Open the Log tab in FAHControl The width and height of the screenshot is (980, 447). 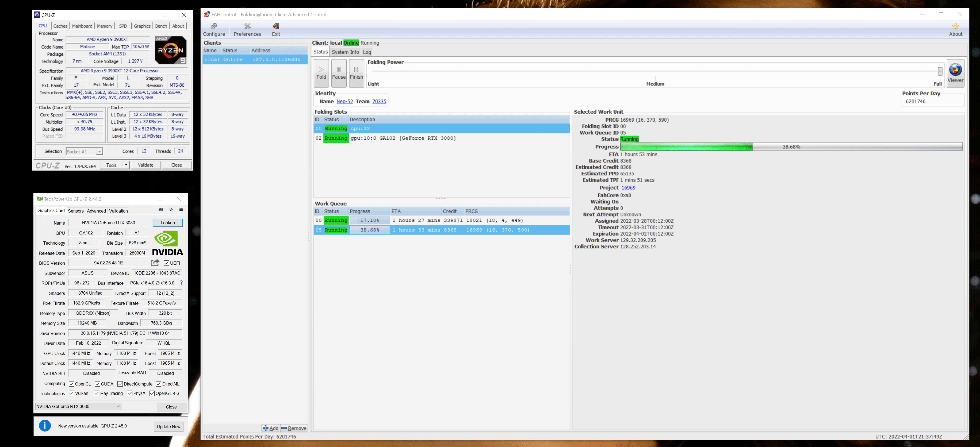point(367,52)
